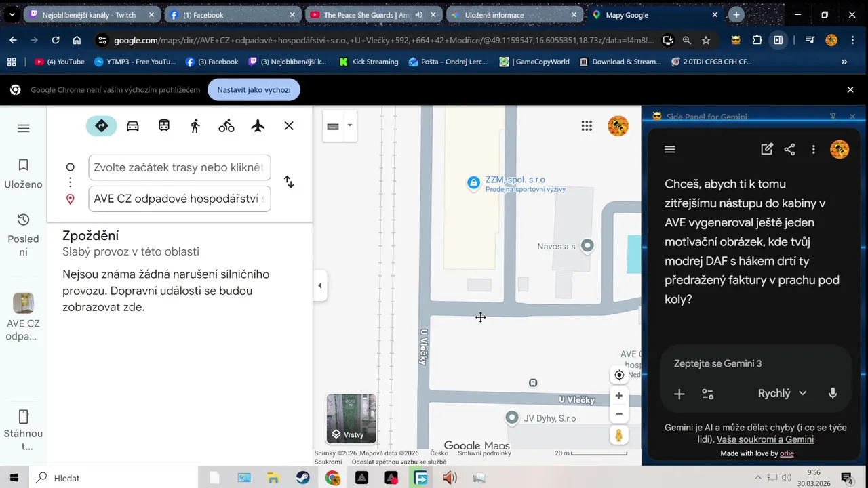Image resolution: width=868 pixels, height=488 pixels.
Task: Open the Google Maps hamburger menu
Action: 24,128
